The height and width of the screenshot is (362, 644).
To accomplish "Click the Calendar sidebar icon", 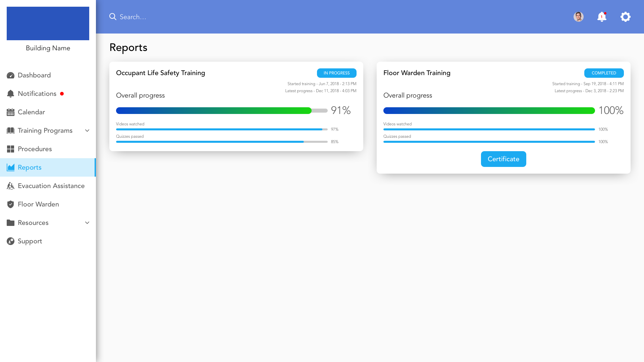I will 10,112.
